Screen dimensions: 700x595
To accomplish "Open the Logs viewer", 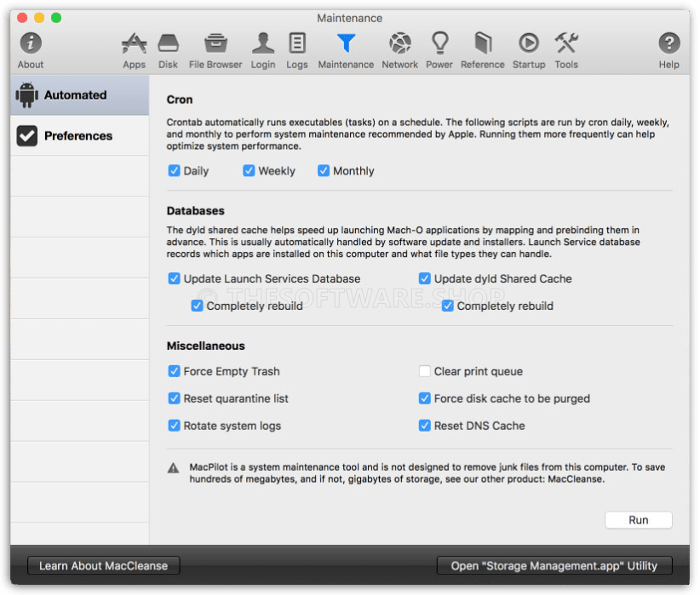I will point(296,48).
